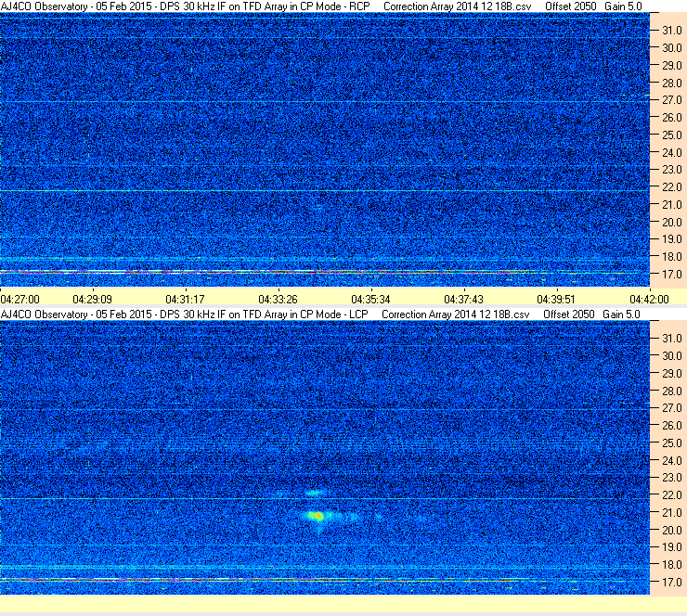
Task: Click the 22.0 frequency label in RCP panel
Action: pyautogui.click(x=671, y=187)
